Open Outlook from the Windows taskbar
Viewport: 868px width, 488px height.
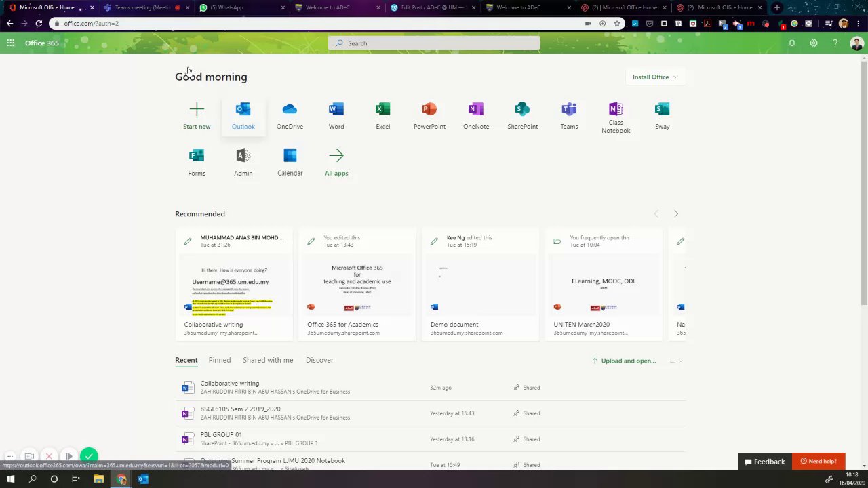pyautogui.click(x=143, y=479)
